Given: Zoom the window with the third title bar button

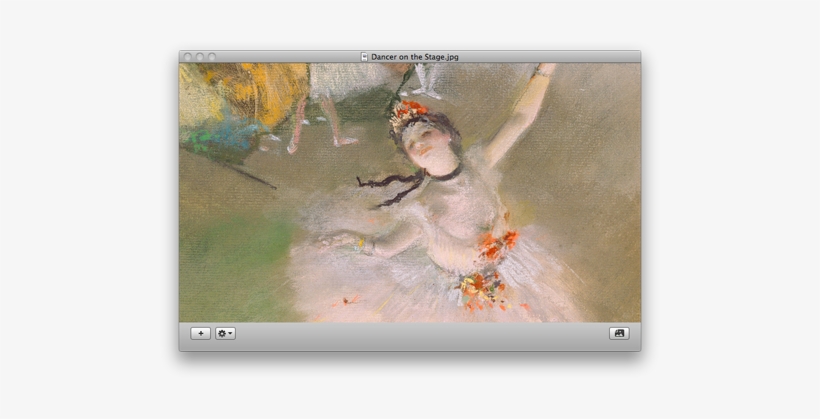Looking at the screenshot, I should click(212, 56).
